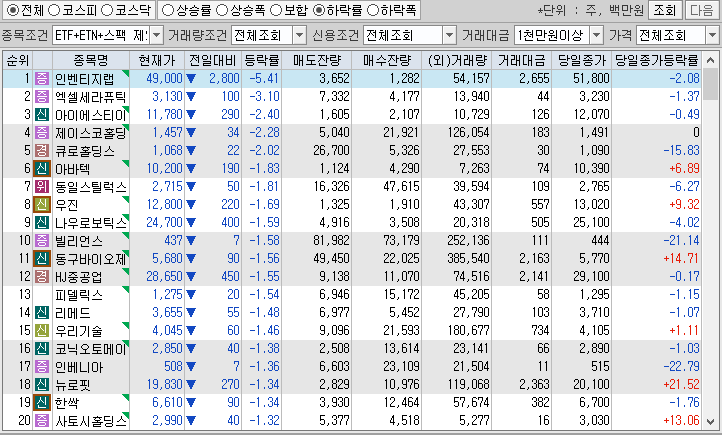
Task: Click trade value 2,163 for 동구바이오제
Action: point(534,258)
